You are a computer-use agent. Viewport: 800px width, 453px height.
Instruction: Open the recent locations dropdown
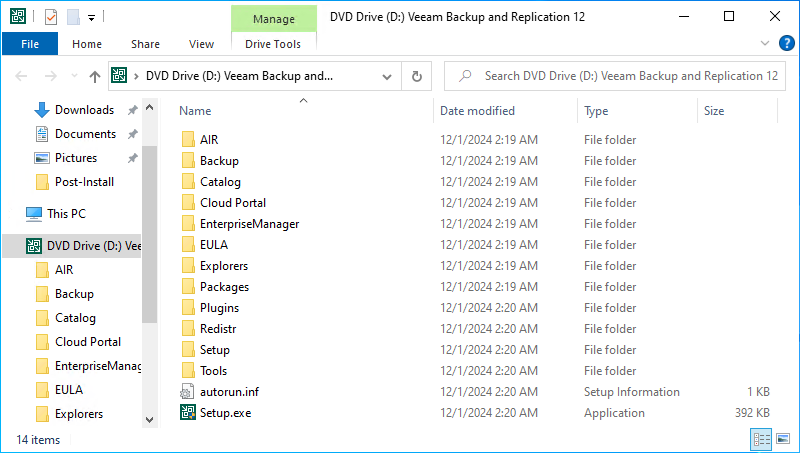point(74,76)
